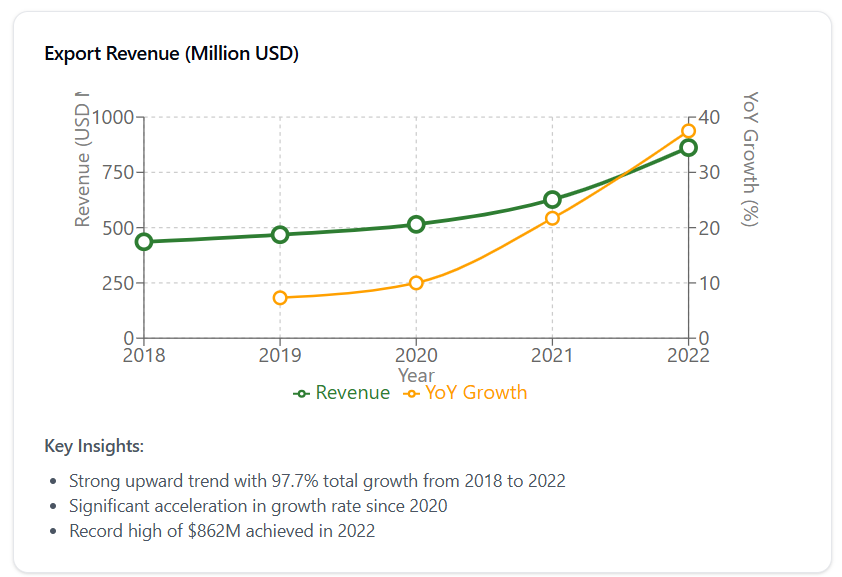The height and width of the screenshot is (577, 842).
Task: Click the insight about 97.7% total growth
Action: (x=317, y=481)
